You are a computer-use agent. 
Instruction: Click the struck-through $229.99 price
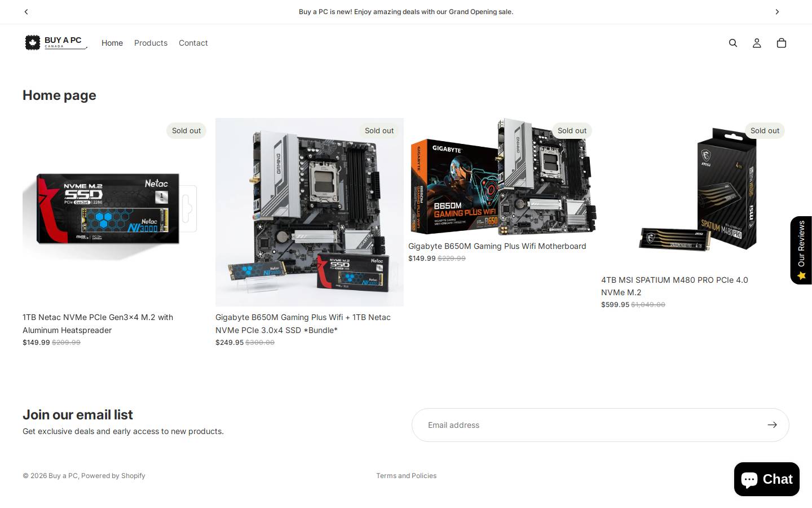452,259
